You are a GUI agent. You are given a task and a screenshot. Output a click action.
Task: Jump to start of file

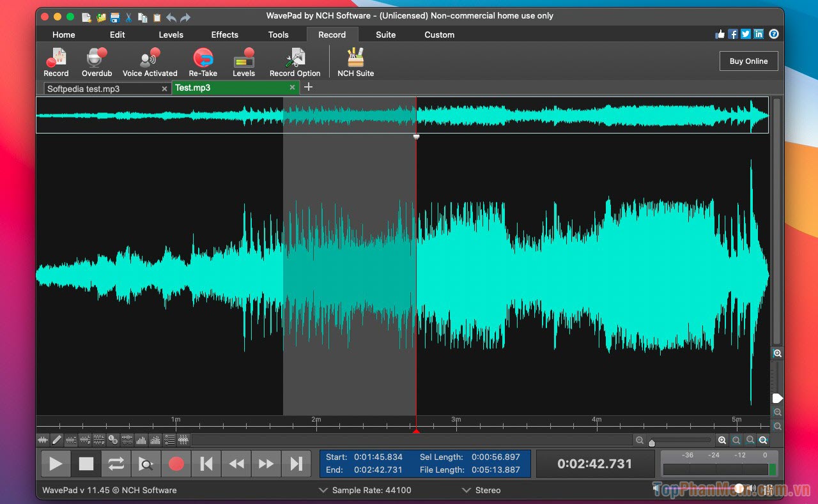coord(206,464)
